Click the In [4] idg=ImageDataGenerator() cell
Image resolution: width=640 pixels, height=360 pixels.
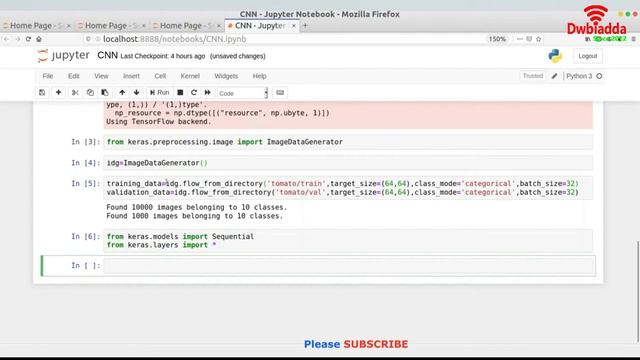pyautogui.click(x=348, y=163)
